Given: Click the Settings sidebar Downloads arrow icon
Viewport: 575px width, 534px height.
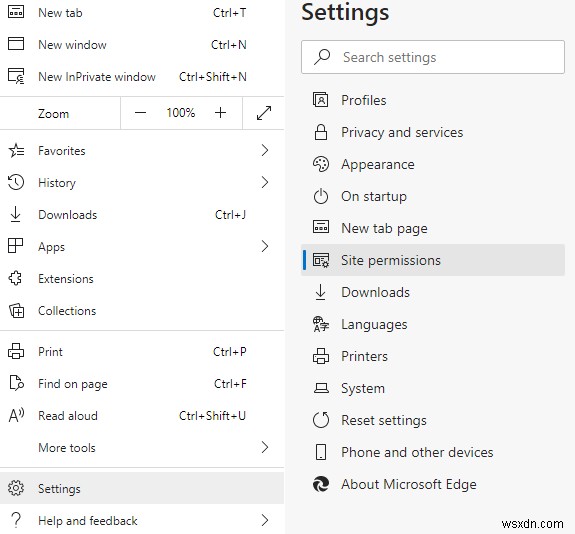Looking at the screenshot, I should point(321,292).
